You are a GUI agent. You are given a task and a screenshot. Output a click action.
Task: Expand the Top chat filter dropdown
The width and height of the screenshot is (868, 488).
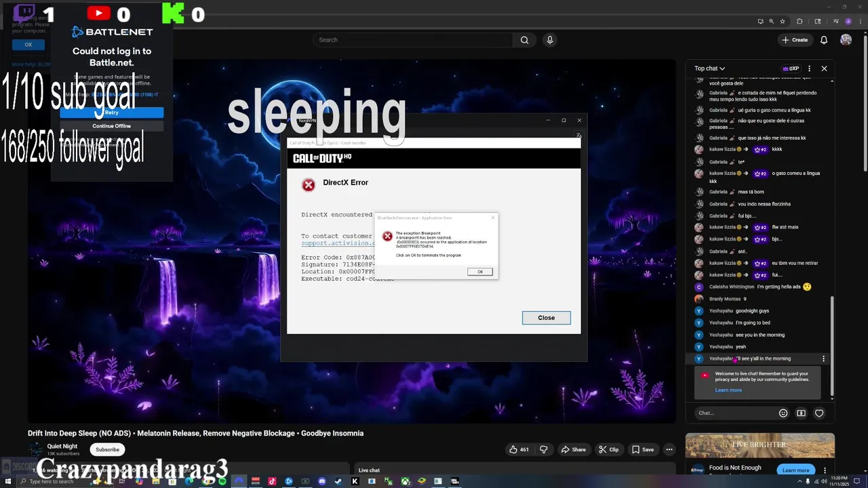point(709,68)
